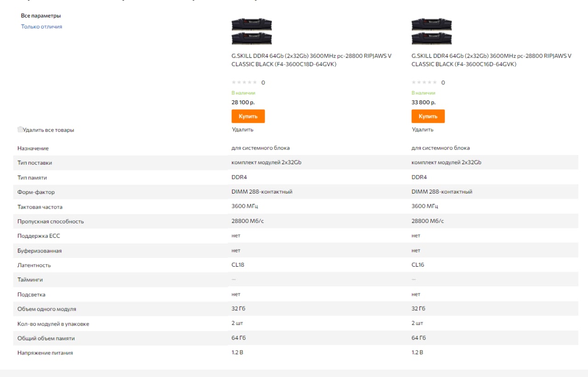This screenshot has width=588, height=377.
Task: Click second product's DDR4 value
Action: click(419, 177)
